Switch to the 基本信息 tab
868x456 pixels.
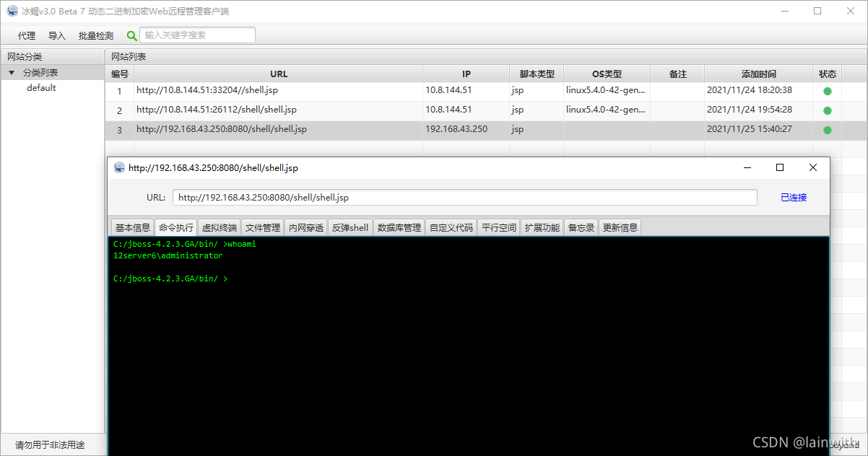click(x=132, y=227)
